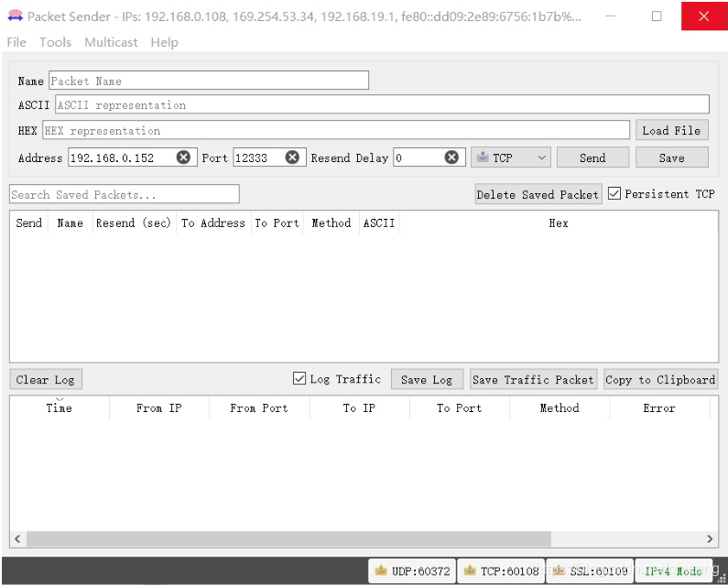Viewport: 728px width, 586px height.
Task: Click the log To Port column header
Action: click(x=460, y=407)
